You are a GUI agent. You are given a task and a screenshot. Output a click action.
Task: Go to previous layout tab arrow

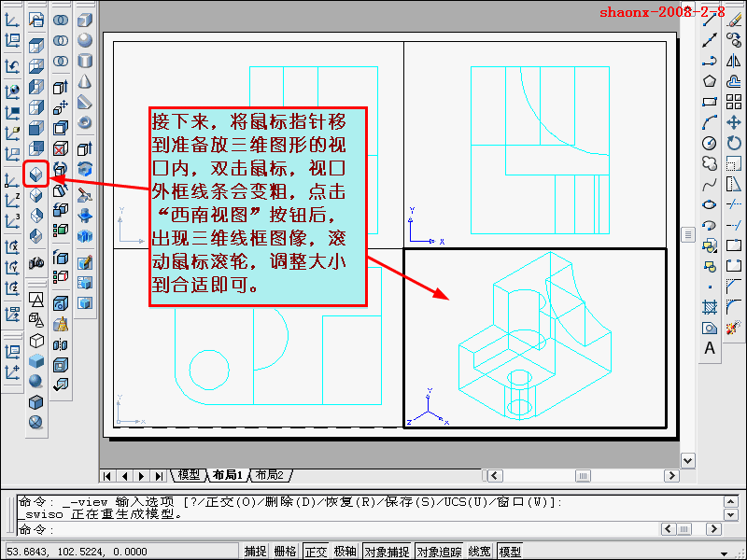click(125, 476)
